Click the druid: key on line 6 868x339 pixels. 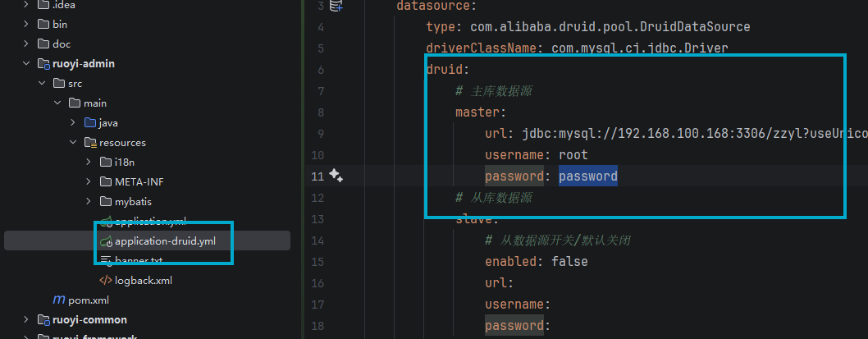click(x=448, y=70)
